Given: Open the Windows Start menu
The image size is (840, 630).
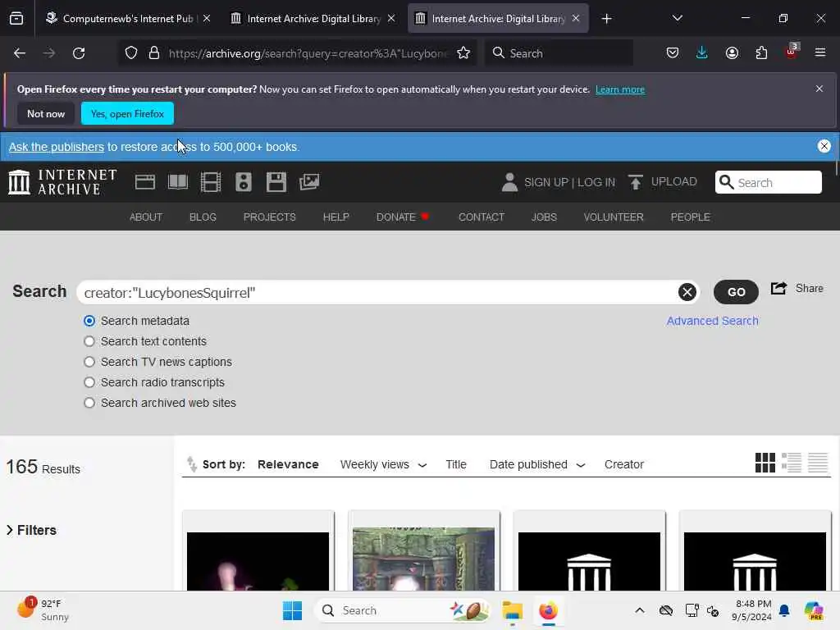Looking at the screenshot, I should point(293,610).
